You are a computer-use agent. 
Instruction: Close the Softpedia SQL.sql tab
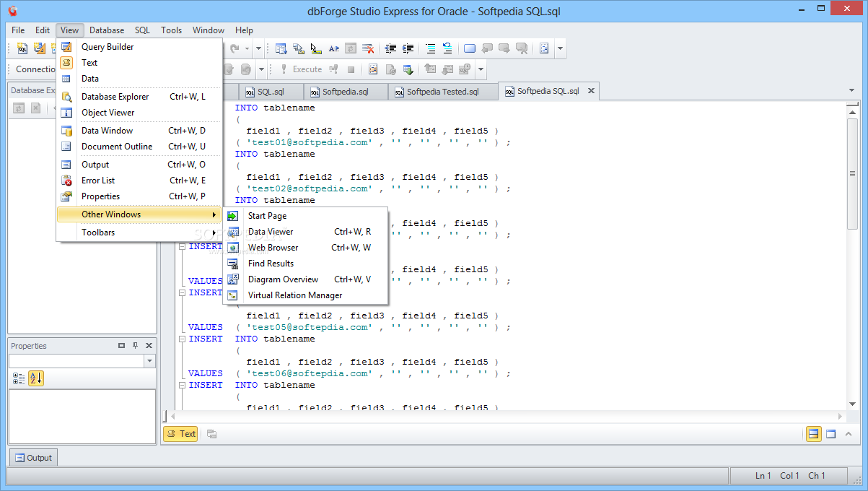[x=591, y=91]
